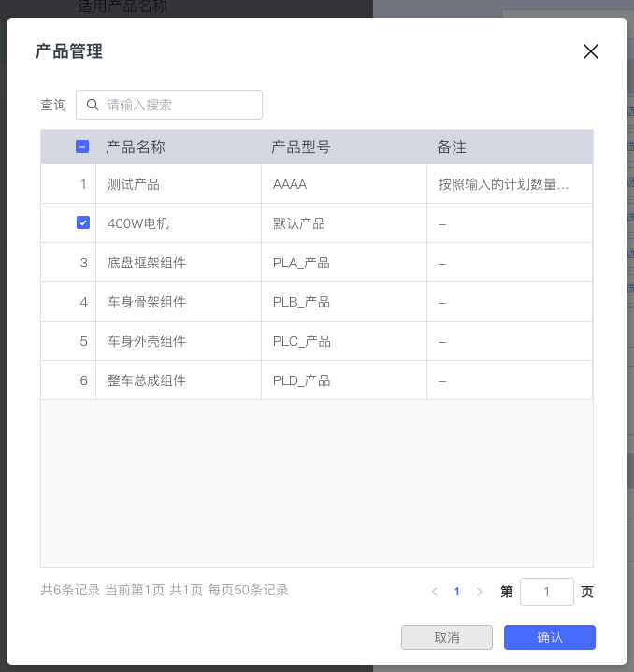Click the page jump input box
This screenshot has width=634, height=672.
click(546, 592)
